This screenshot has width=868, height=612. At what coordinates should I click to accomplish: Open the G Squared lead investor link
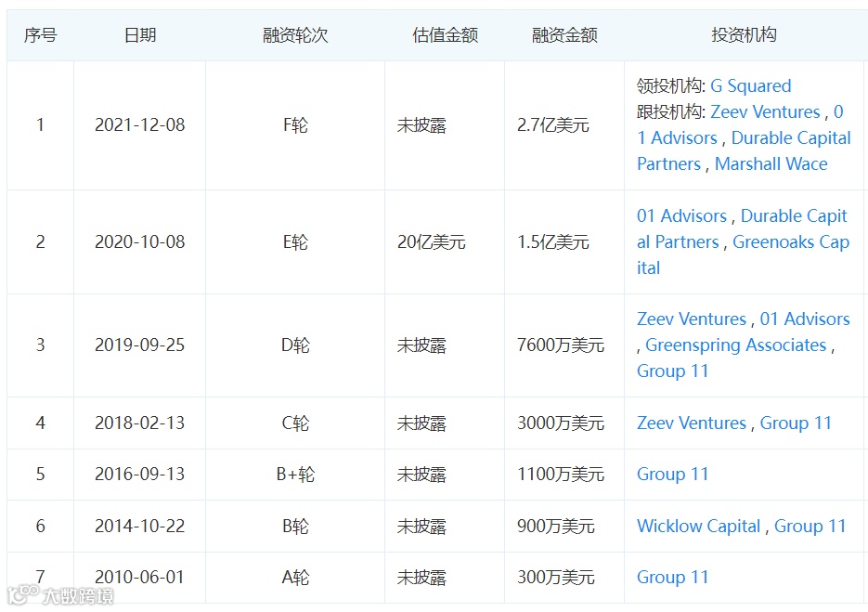750,86
